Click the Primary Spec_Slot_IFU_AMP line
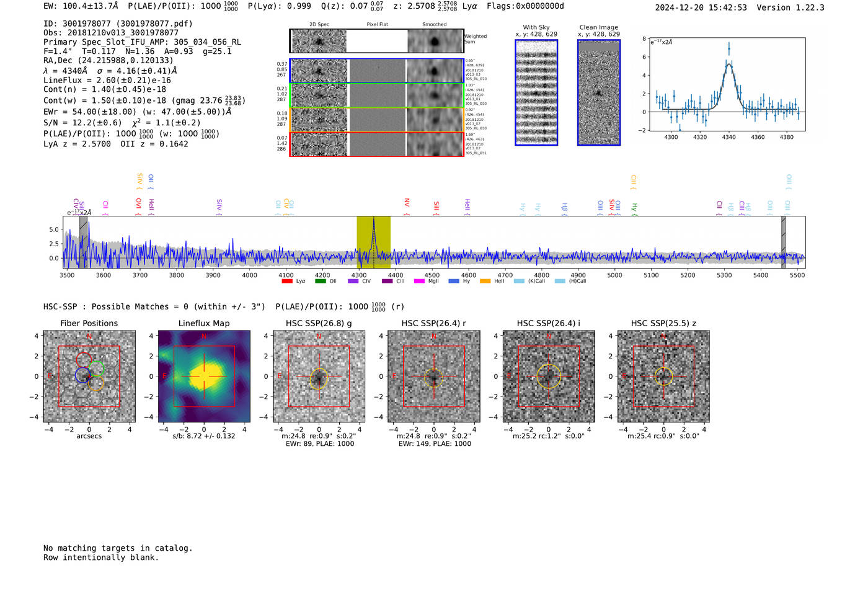Viewport: 868px width, 591px height. 143,42
